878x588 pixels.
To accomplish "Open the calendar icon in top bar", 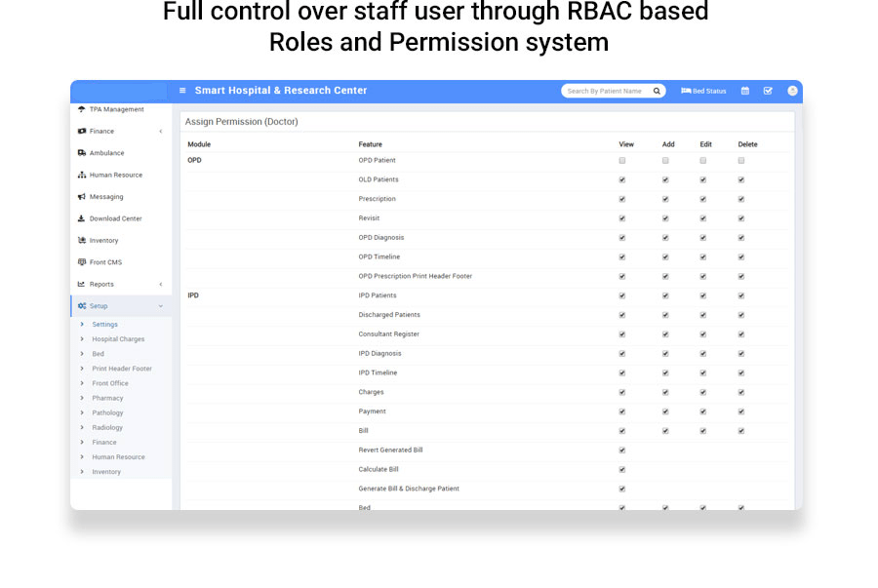I will point(745,91).
